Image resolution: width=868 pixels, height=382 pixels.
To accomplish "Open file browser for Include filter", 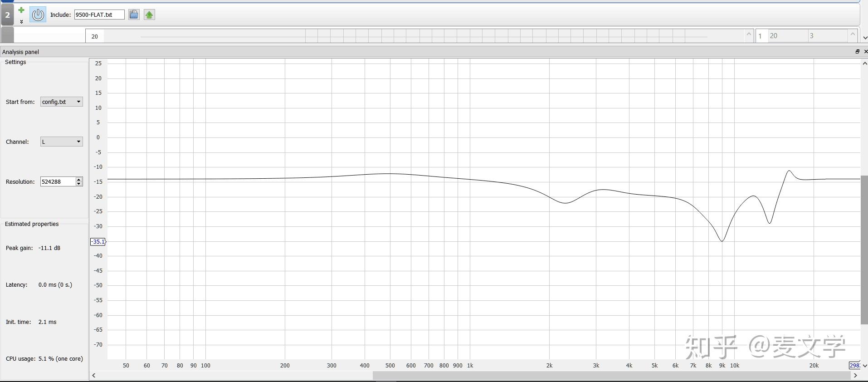I will (133, 15).
